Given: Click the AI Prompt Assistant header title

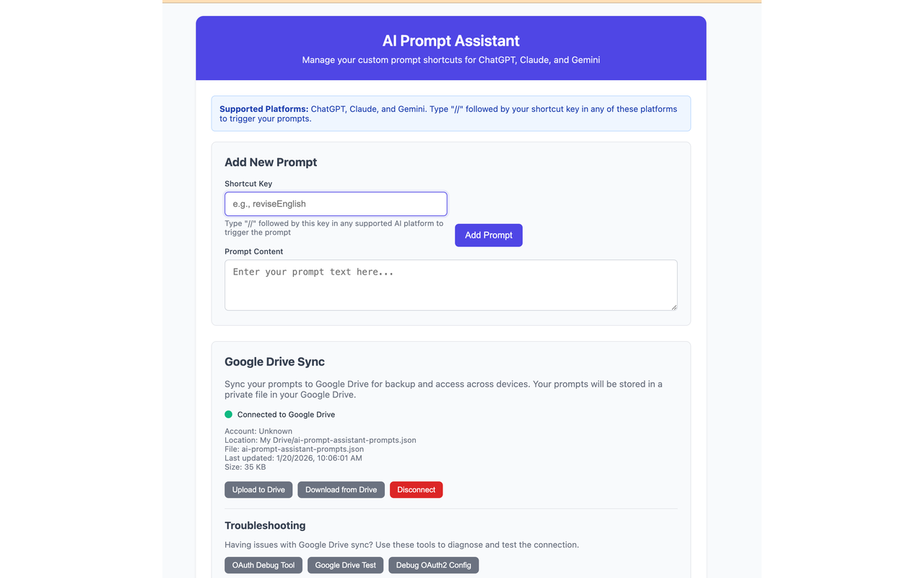Looking at the screenshot, I should point(450,41).
